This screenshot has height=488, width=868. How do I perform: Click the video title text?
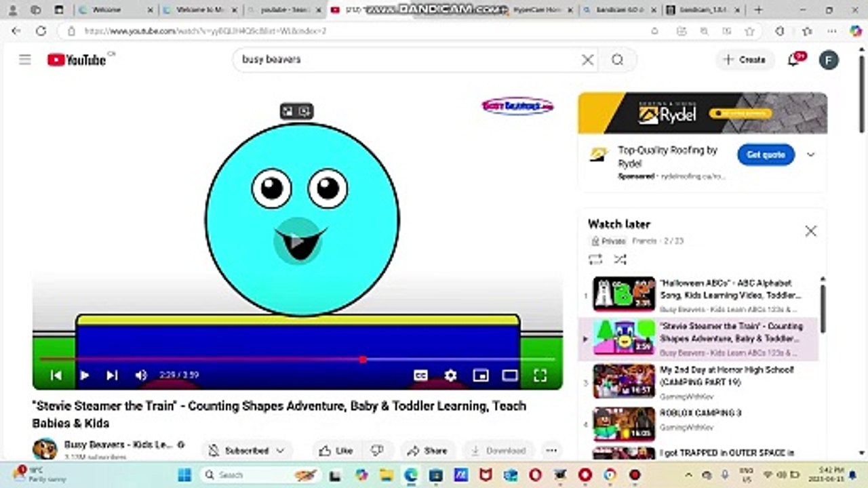pos(279,414)
